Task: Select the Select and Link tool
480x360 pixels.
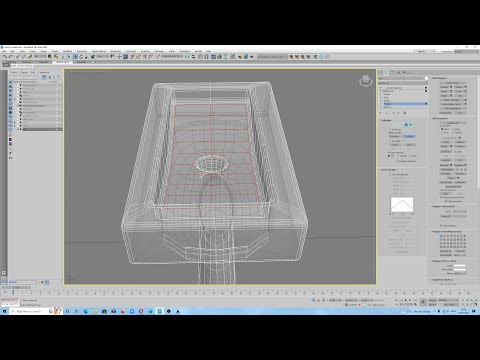Action: click(x=18, y=57)
